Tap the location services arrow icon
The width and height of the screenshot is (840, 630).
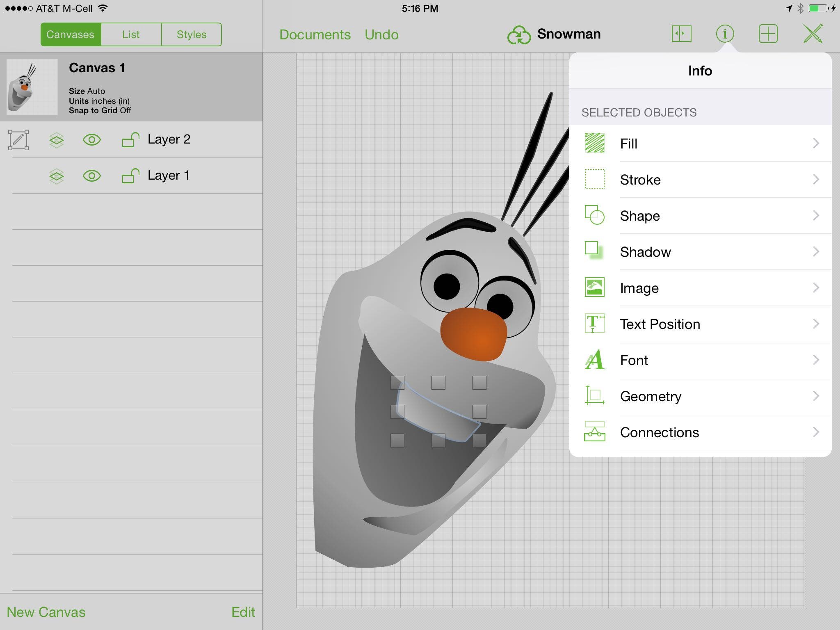[x=789, y=8]
